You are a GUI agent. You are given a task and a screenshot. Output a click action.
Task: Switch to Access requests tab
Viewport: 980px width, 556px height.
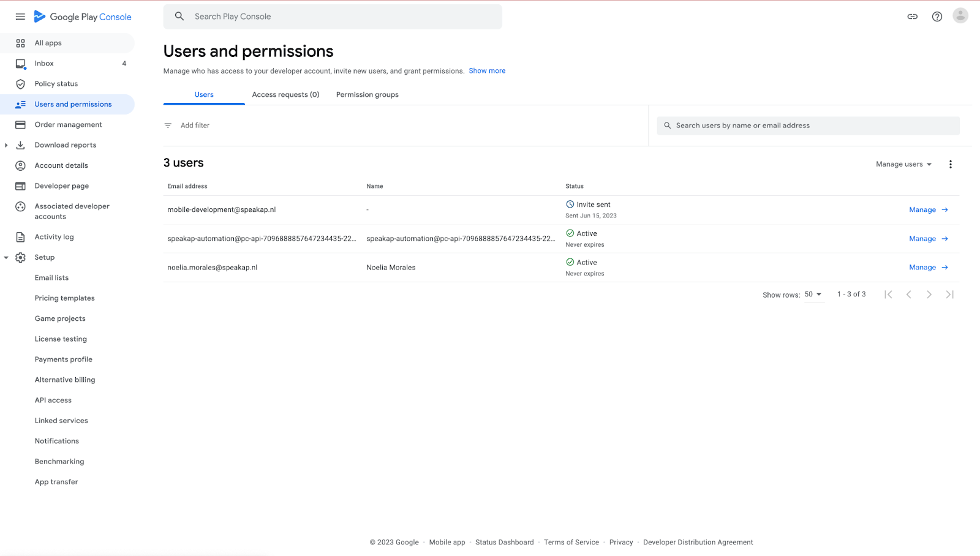point(285,95)
